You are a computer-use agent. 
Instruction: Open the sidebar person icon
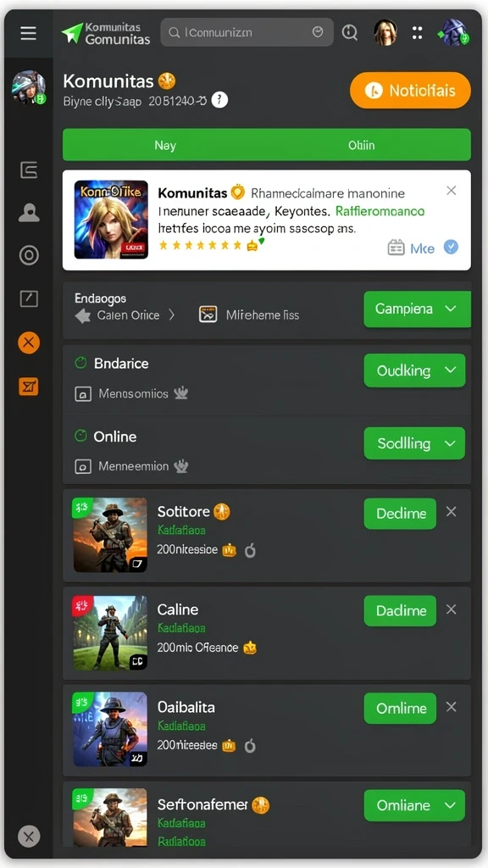click(x=29, y=213)
